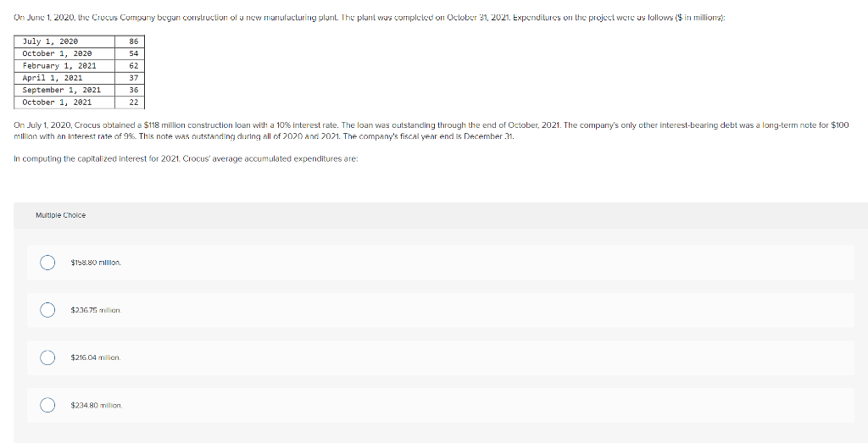The height and width of the screenshot is (443, 868).
Task: Mark the $216.04 million radio circle
Action: coord(47,357)
